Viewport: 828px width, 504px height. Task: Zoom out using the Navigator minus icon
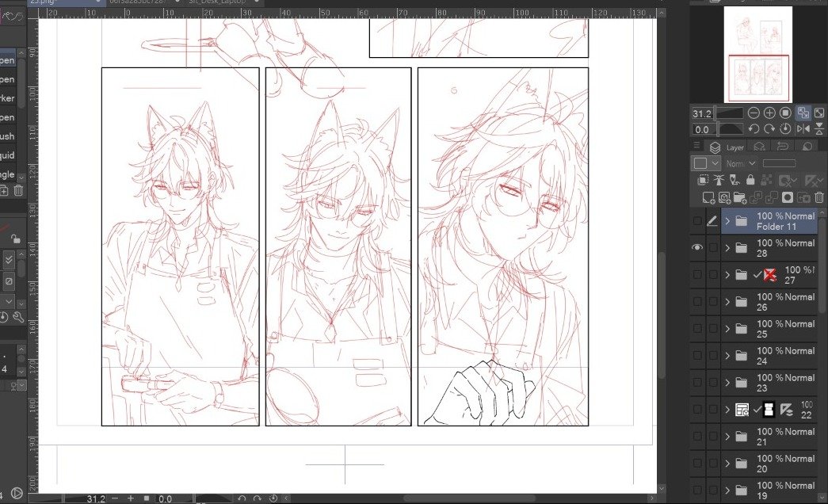pyautogui.click(x=754, y=113)
